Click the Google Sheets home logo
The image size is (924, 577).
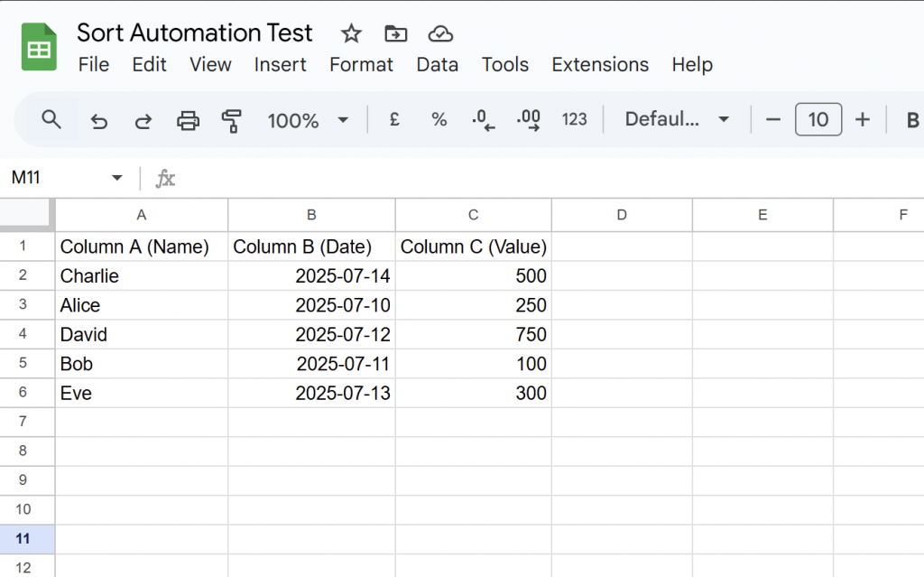[x=39, y=47]
